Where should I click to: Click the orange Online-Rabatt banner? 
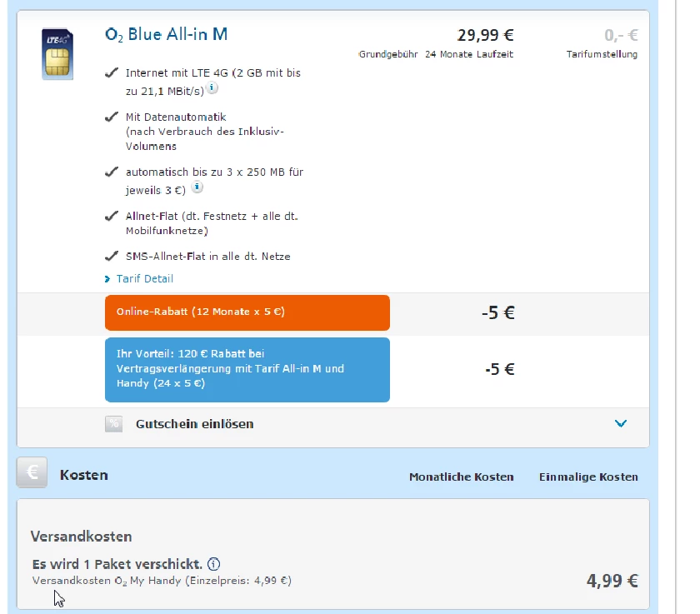[x=247, y=312]
